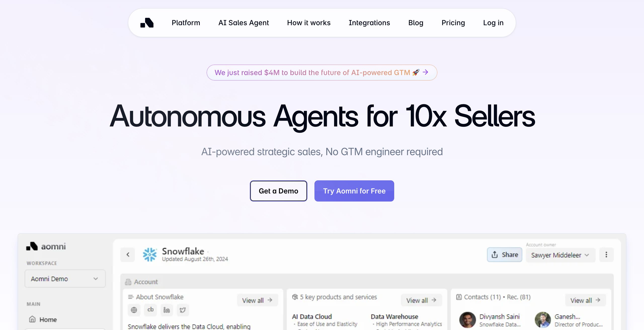The height and width of the screenshot is (330, 644).
Task: Open the Platform menu item
Action: coord(186,23)
